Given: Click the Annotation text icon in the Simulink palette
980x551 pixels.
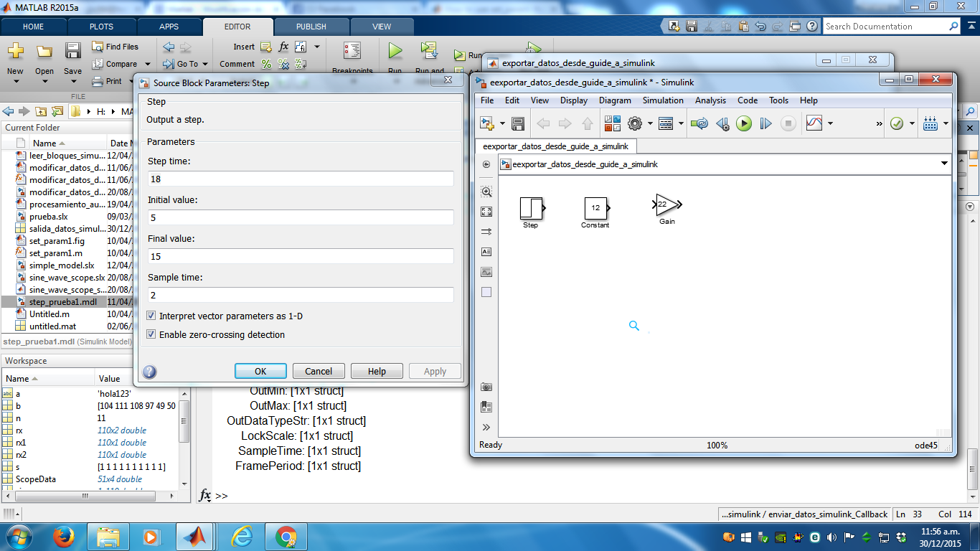Looking at the screenshot, I should (x=486, y=252).
